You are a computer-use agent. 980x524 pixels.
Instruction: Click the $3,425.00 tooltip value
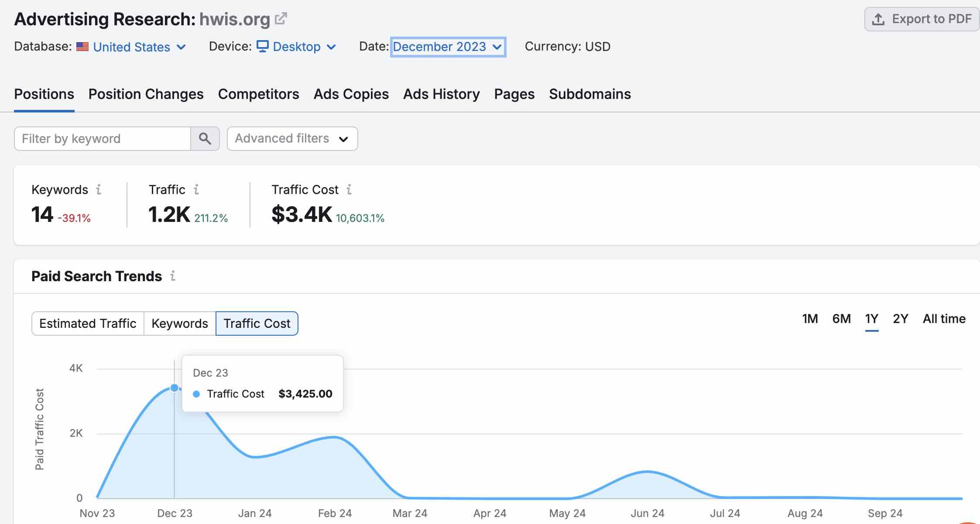coord(305,394)
